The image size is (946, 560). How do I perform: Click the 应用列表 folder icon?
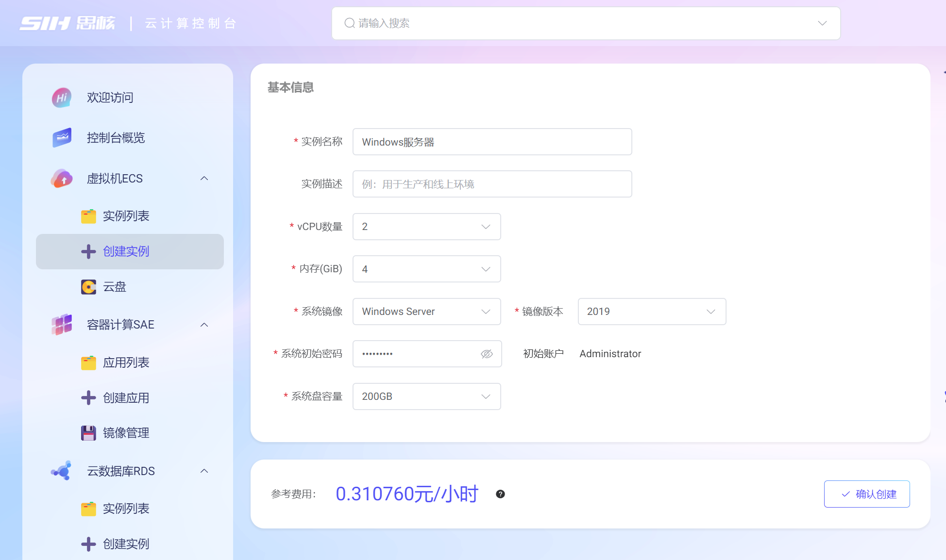click(x=88, y=362)
